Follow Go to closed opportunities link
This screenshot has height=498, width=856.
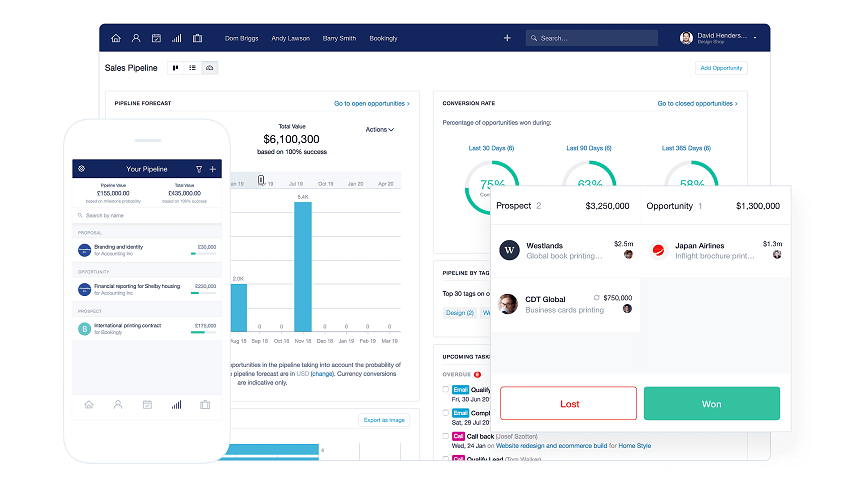point(697,103)
